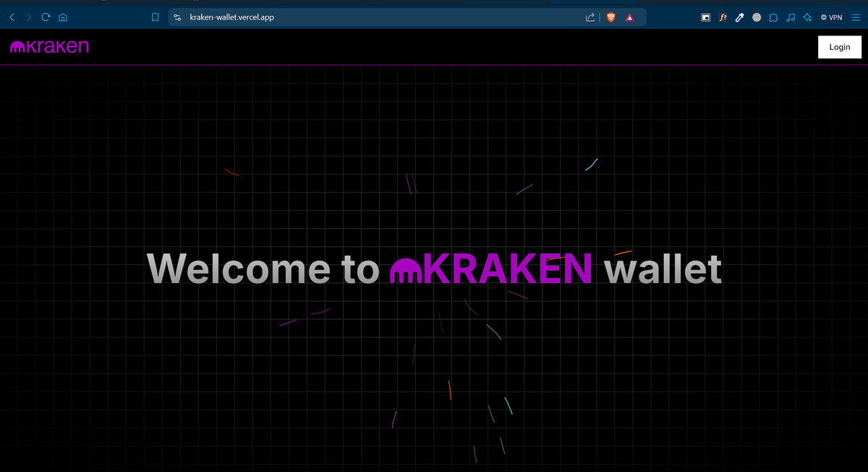Open the extensions puzzle-piece menu
Viewport: 868px width, 472px height.
click(773, 17)
